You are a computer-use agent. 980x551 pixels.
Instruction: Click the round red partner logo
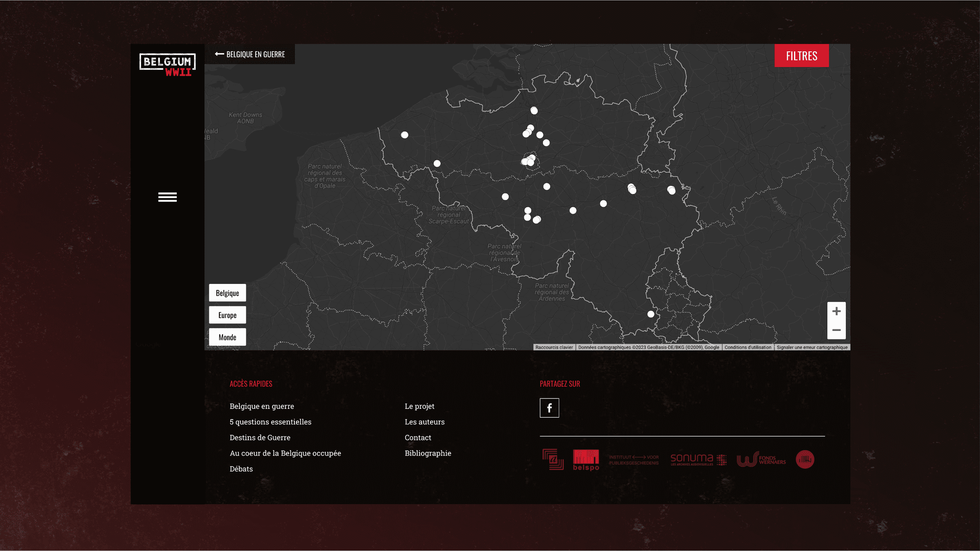(x=805, y=459)
